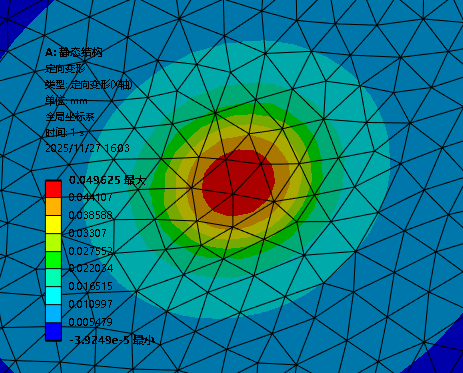Screen dimensions: 463x373
Task: Select the -3.9249e-5 最小 legend value
Action: click(112, 340)
